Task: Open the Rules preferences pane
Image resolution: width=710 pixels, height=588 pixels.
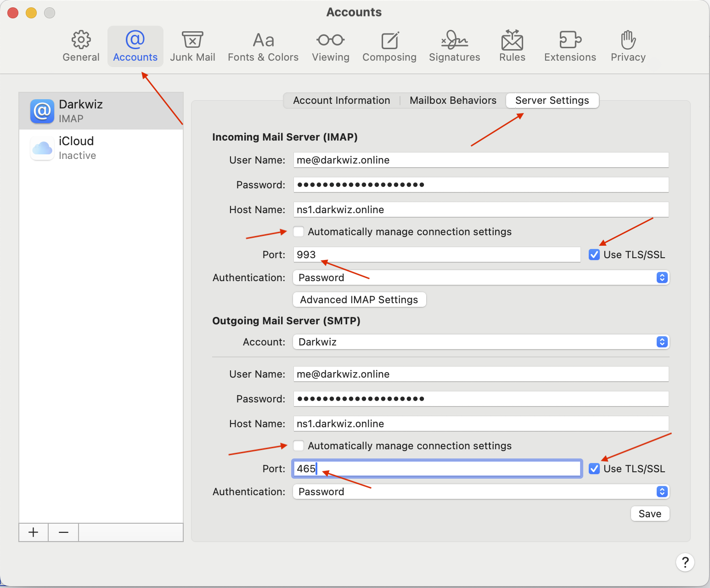Action: click(512, 46)
